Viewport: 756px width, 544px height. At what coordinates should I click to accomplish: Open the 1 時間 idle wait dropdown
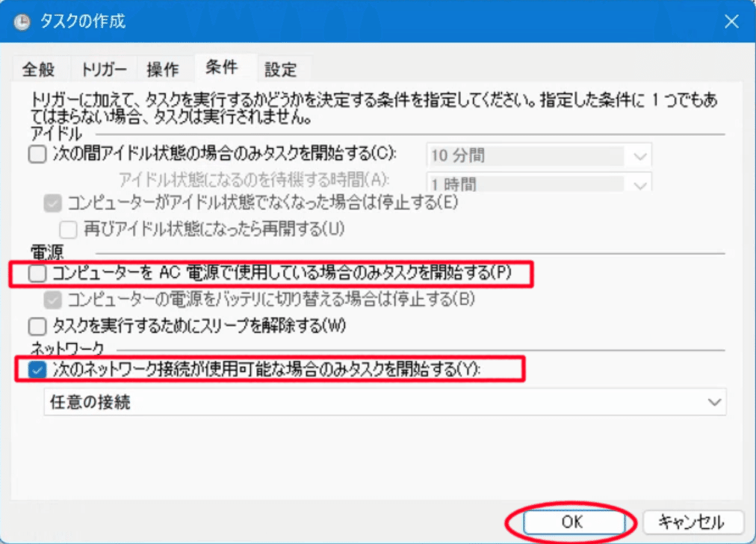click(539, 182)
